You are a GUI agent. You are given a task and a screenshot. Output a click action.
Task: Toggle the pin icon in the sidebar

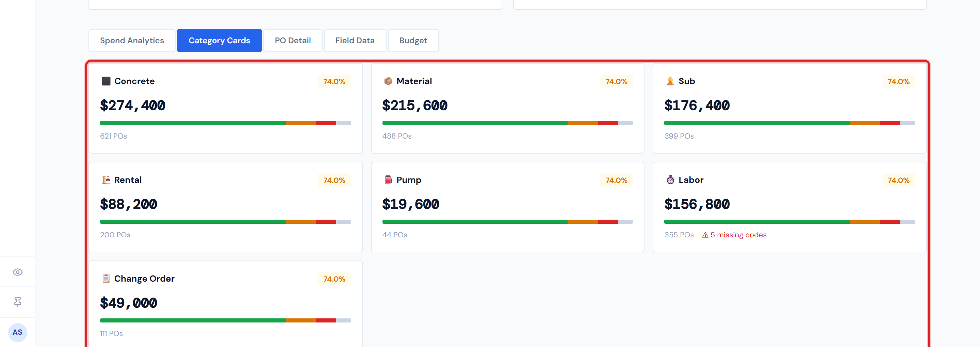[17, 302]
